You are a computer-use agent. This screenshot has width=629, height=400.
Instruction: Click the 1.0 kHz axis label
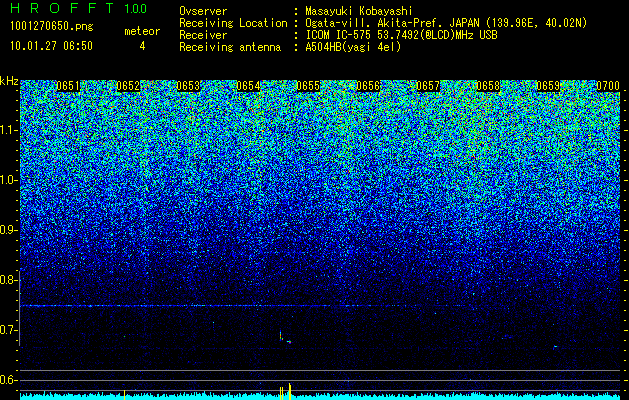pyautogui.click(x=8, y=180)
